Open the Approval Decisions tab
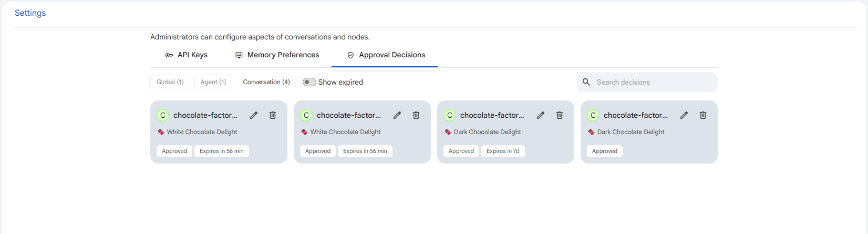Viewport: 868px width, 234px height. [x=386, y=55]
